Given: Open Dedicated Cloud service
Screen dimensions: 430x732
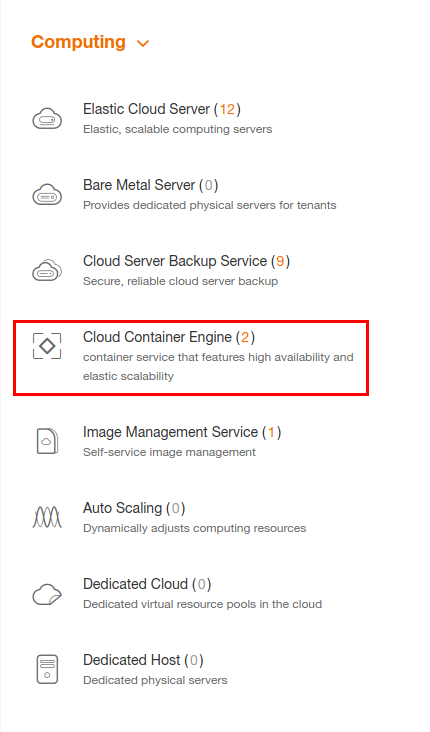Looking at the screenshot, I should click(147, 584).
